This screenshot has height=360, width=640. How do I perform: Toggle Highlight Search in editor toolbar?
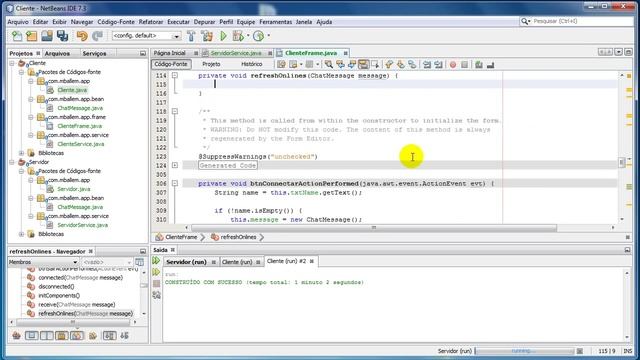[x=363, y=64]
